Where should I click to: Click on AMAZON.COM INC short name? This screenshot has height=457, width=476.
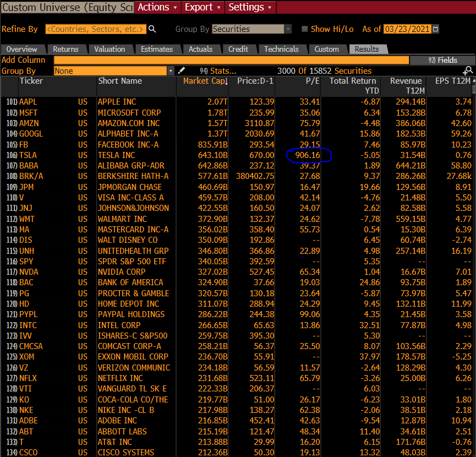[129, 123]
